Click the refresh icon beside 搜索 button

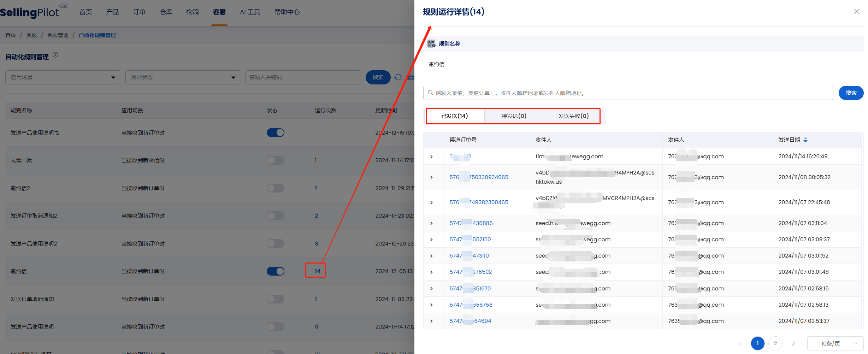pyautogui.click(x=398, y=77)
